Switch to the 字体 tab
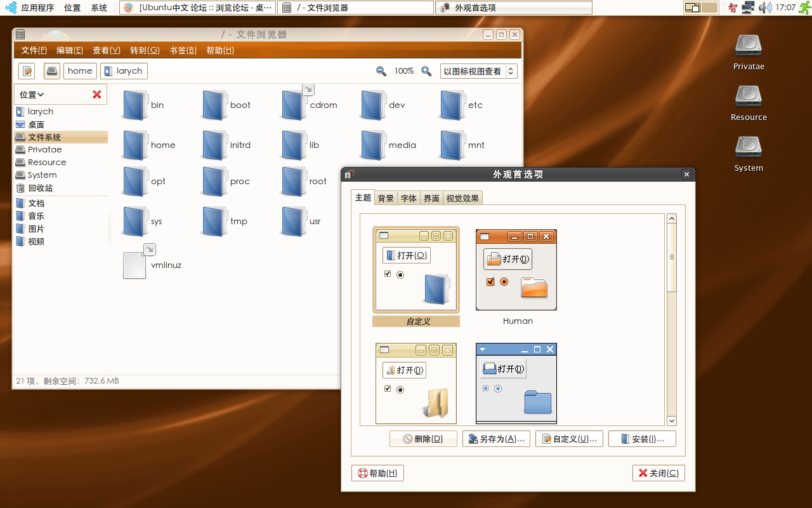The height and width of the screenshot is (508, 812). click(x=409, y=198)
